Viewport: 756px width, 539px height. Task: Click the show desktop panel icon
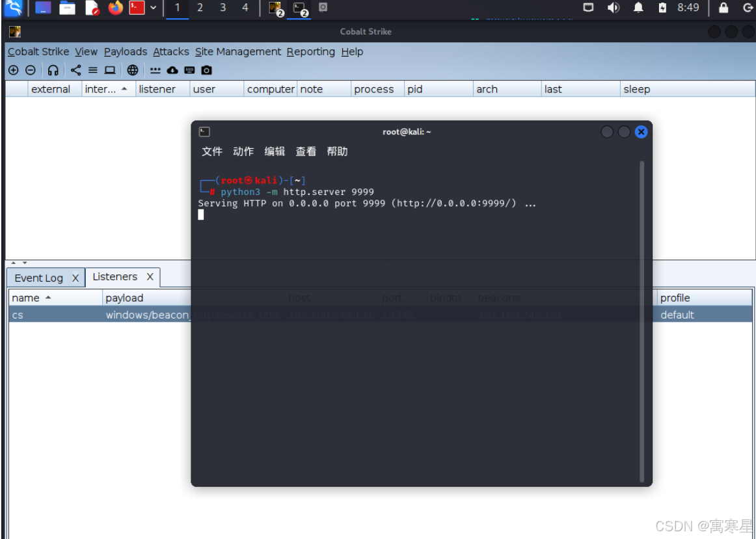(x=43, y=8)
